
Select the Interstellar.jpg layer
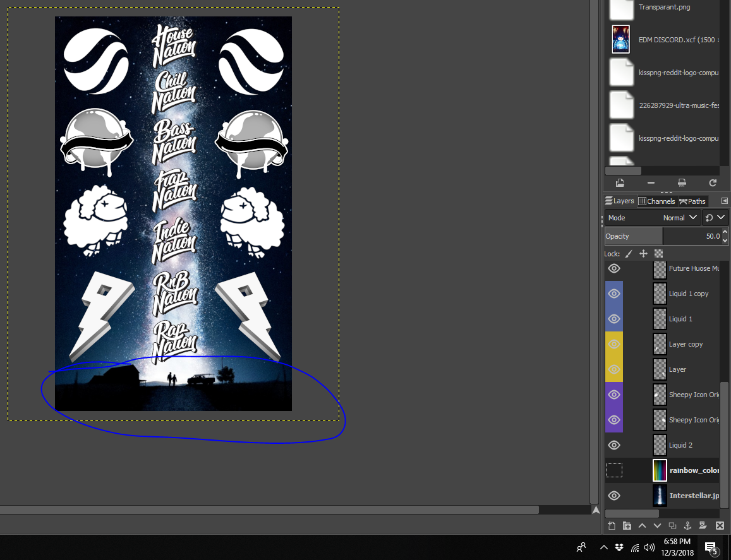click(694, 496)
